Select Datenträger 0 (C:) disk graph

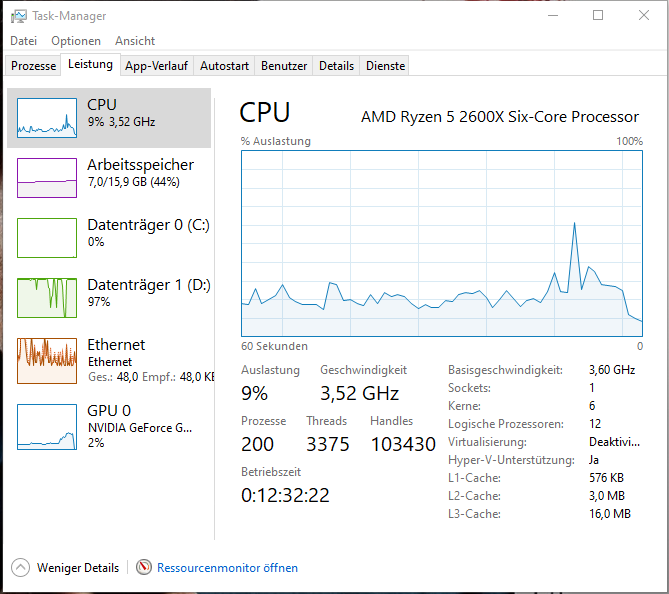(x=47, y=238)
